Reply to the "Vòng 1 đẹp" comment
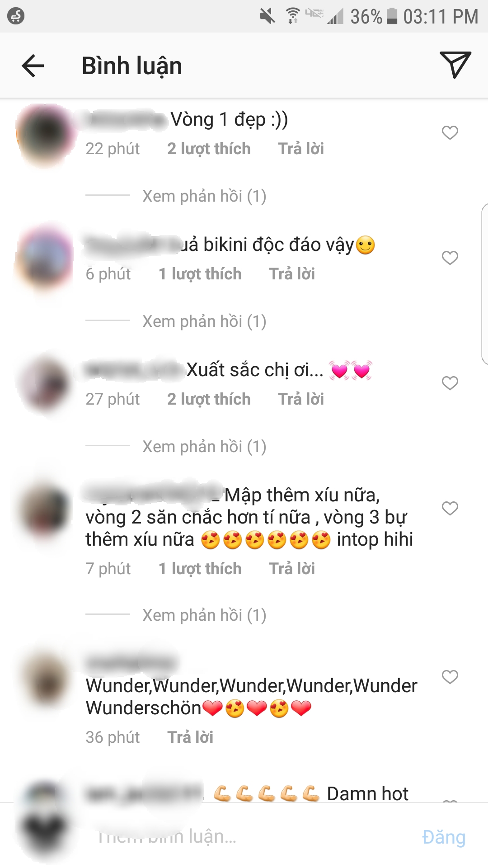The height and width of the screenshot is (868, 488). click(301, 148)
